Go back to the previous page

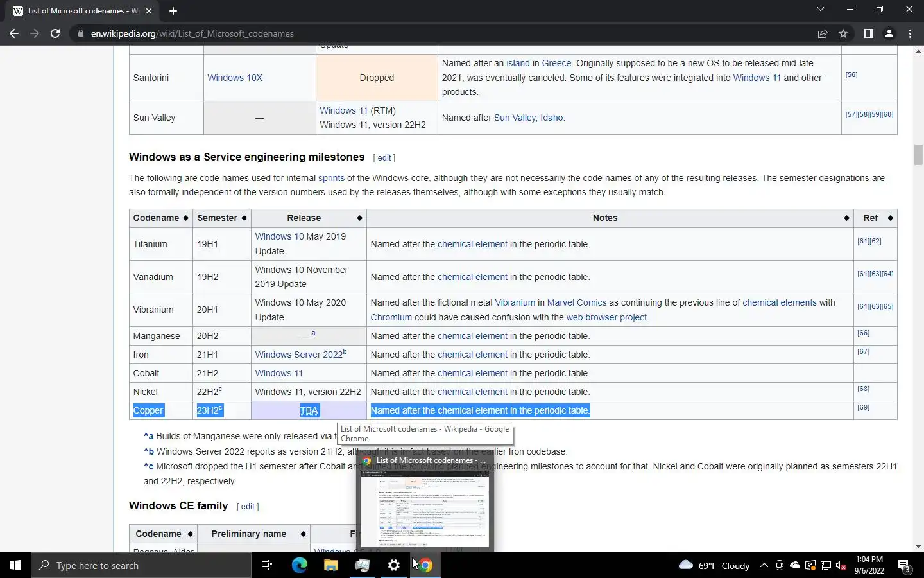pyautogui.click(x=14, y=33)
